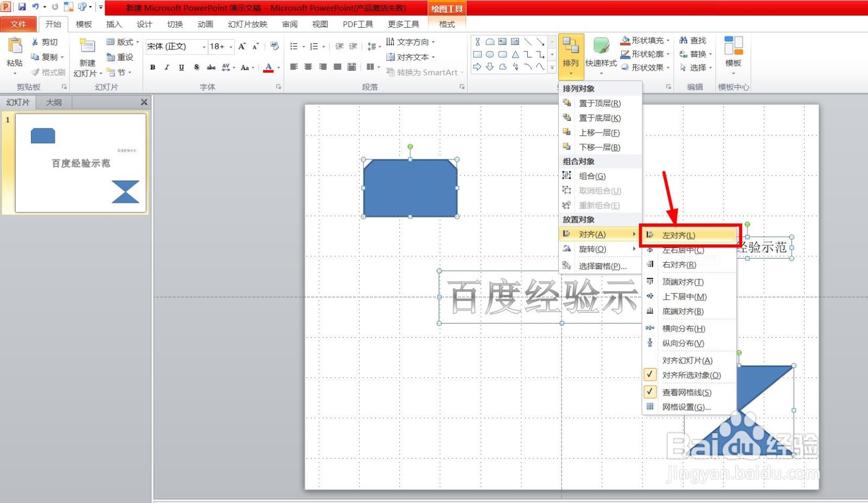Open Grid Settings (网格设置) dialog item

click(x=689, y=407)
